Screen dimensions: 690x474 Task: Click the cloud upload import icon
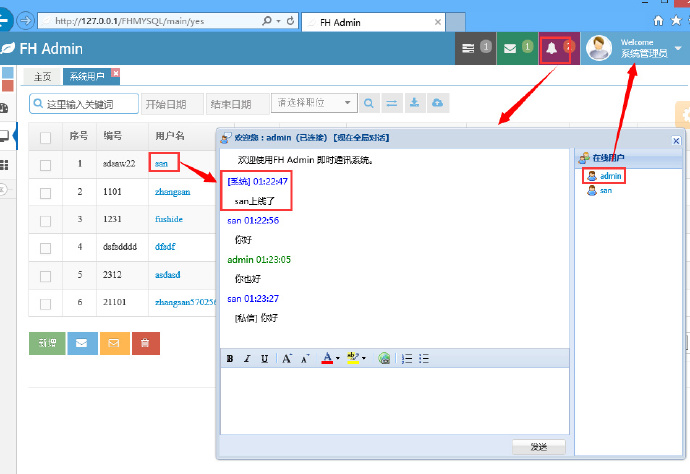(437, 103)
